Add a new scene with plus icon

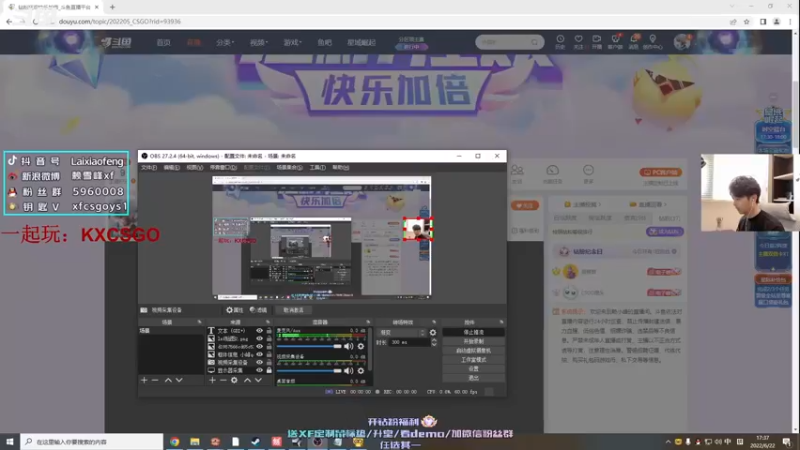(144, 380)
